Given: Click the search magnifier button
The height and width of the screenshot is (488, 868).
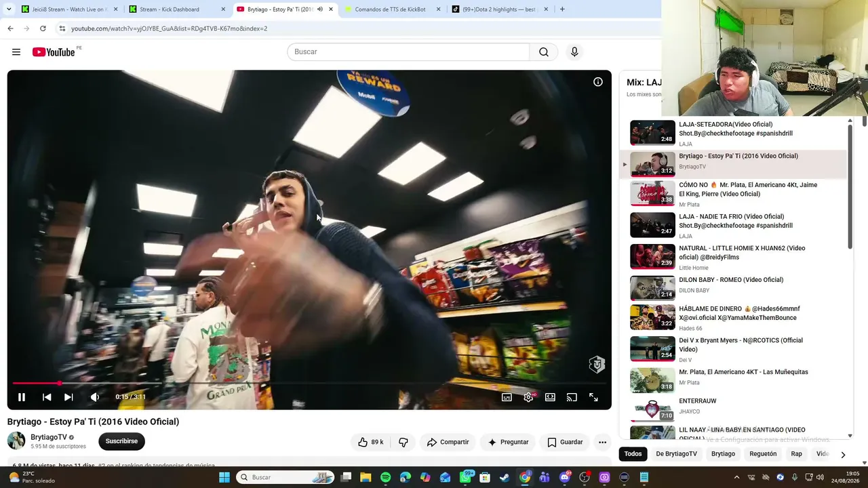Looking at the screenshot, I should (x=544, y=52).
